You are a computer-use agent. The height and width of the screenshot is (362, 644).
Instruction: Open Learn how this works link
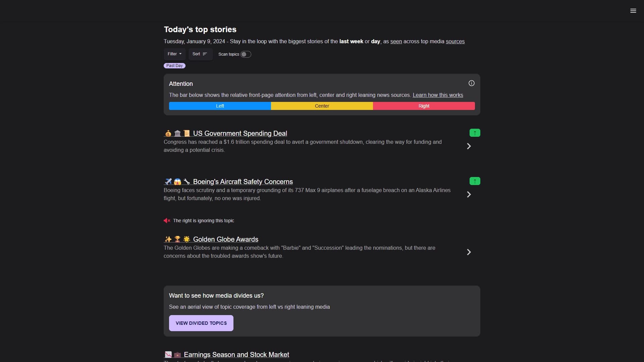point(438,95)
